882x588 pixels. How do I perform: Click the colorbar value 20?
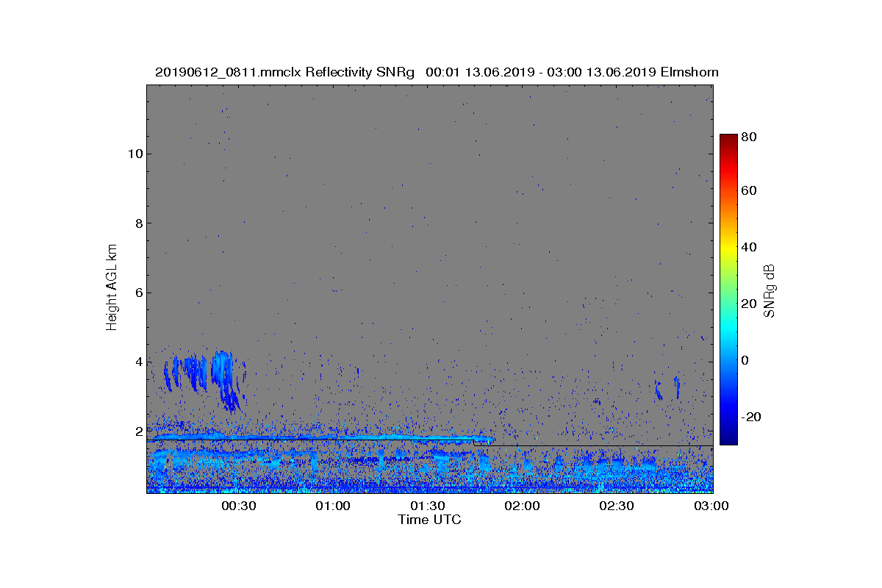pos(750,304)
